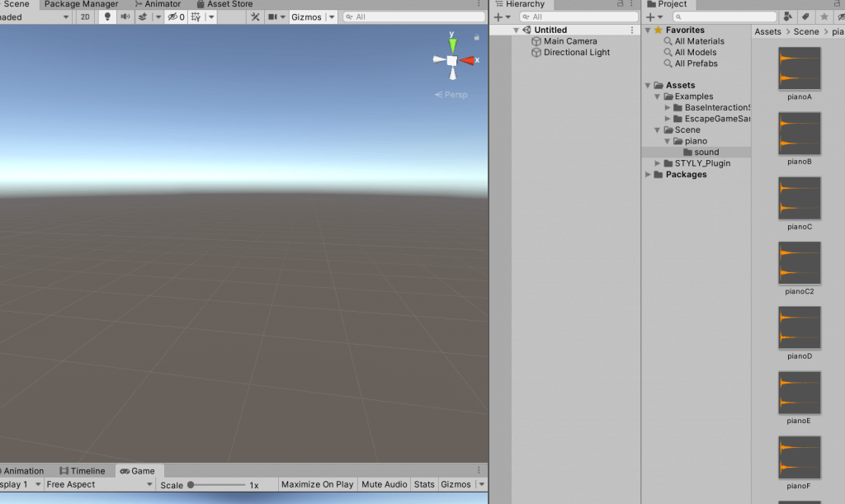Open the scene effects visibility icon
The height and width of the screenshot is (504, 845).
pyautogui.click(x=142, y=16)
